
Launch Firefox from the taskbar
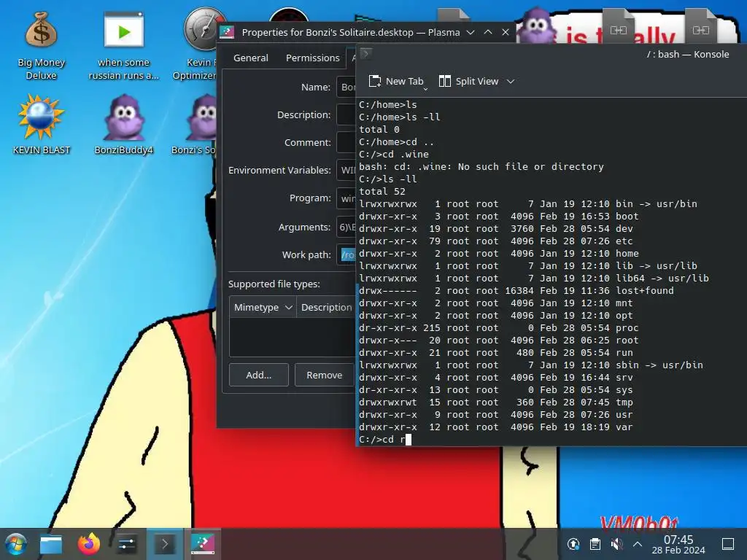tap(88, 544)
